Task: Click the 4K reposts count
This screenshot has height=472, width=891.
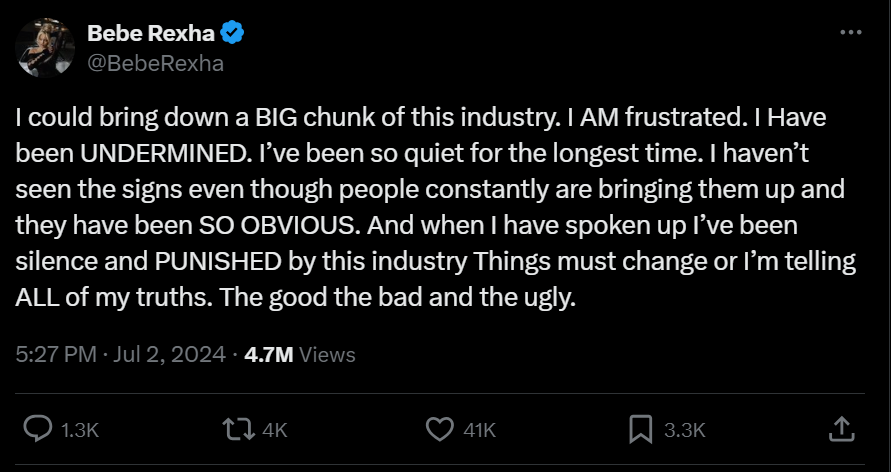Action: (x=274, y=430)
